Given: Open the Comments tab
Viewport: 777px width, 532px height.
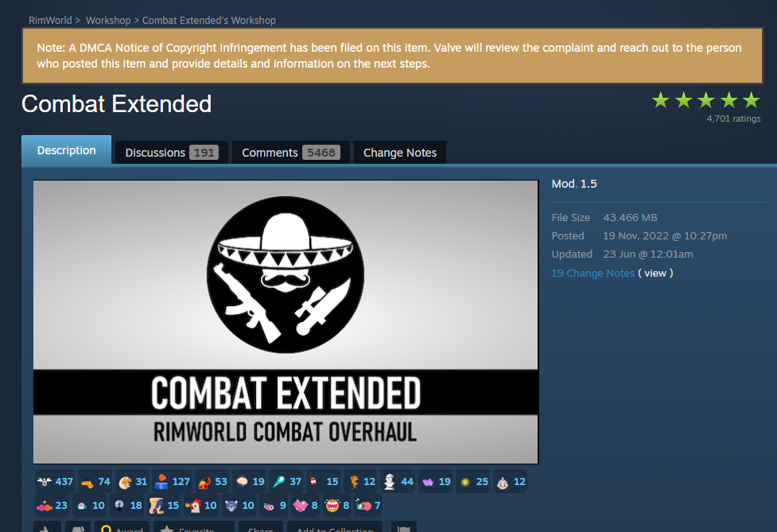Looking at the screenshot, I should (291, 153).
